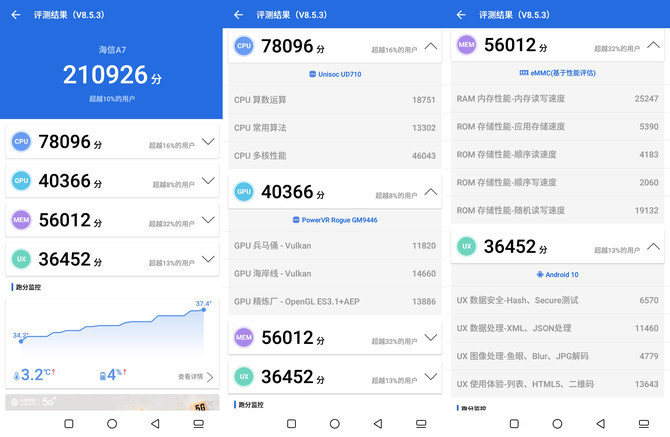Tap the UX badge icon in the left panel
This screenshot has width=670, height=437.
click(x=21, y=259)
